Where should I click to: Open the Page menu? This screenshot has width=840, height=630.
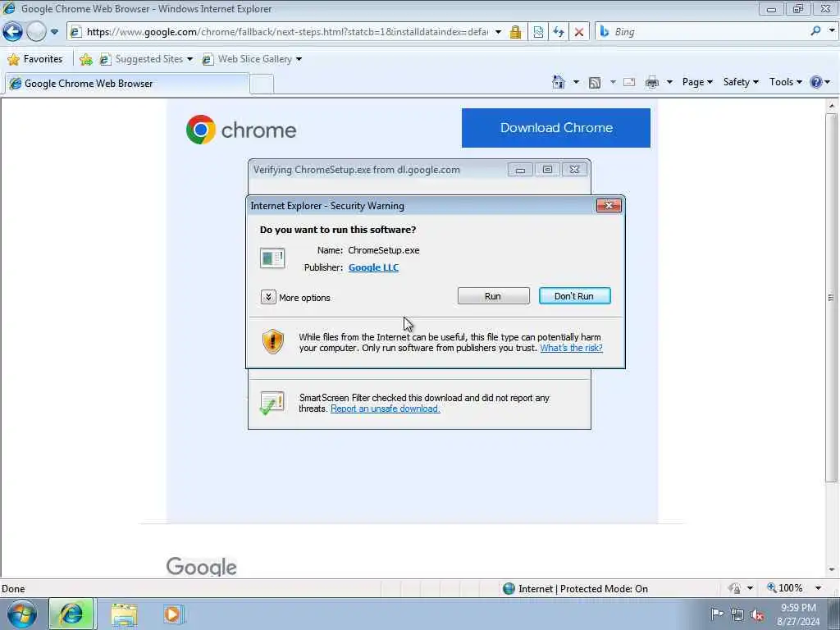coord(697,82)
